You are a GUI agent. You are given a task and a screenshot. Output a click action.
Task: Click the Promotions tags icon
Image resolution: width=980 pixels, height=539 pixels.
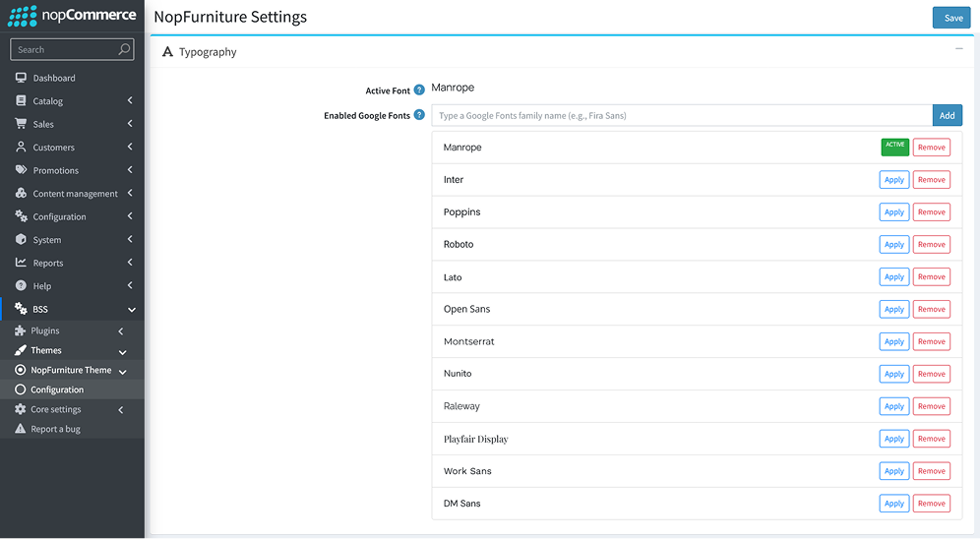coord(21,170)
